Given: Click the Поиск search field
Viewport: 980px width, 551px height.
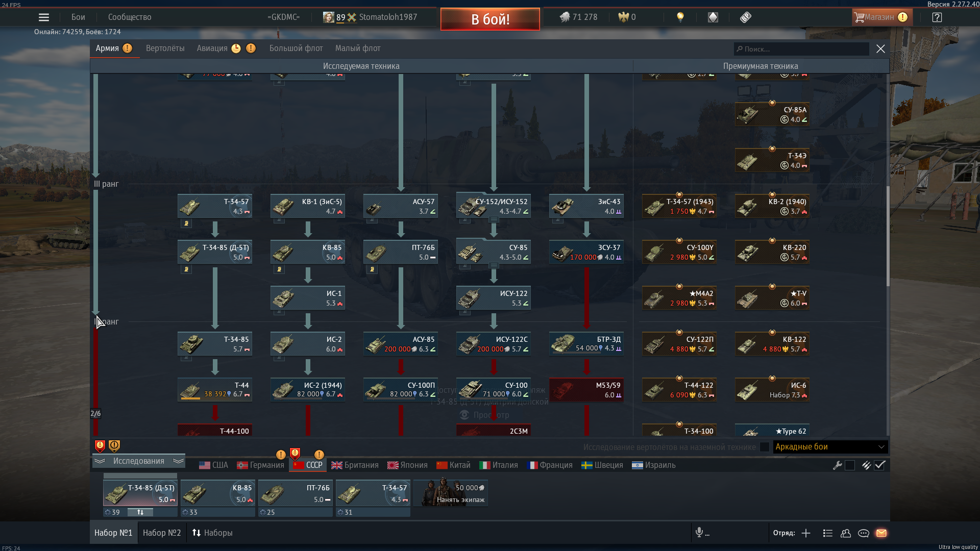Looking at the screenshot, I should point(801,49).
